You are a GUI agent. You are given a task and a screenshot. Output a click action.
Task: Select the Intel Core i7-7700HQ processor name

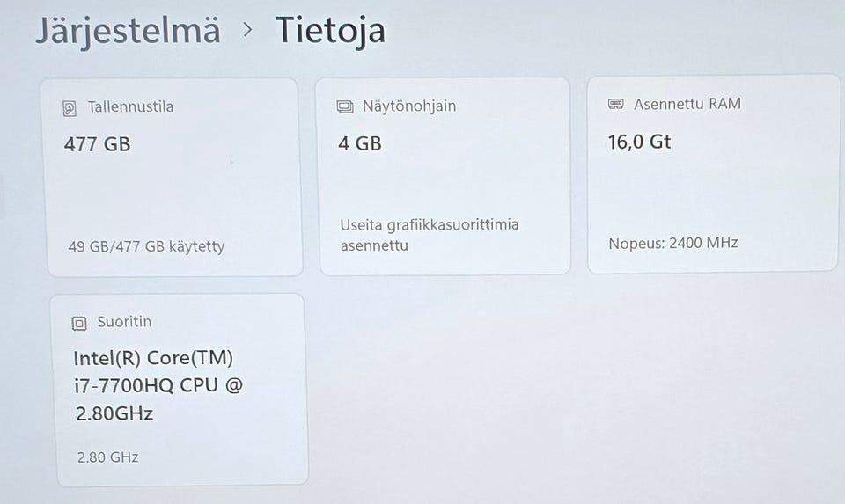point(157,385)
